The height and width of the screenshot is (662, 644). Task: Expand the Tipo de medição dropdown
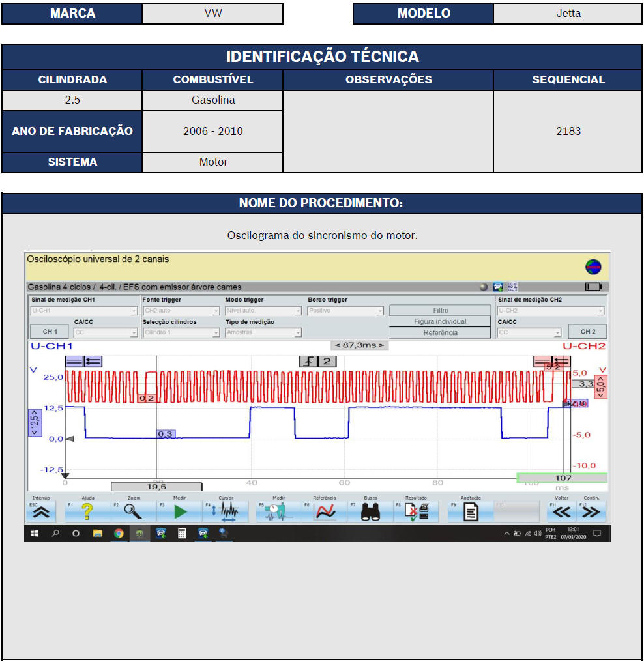tap(263, 332)
